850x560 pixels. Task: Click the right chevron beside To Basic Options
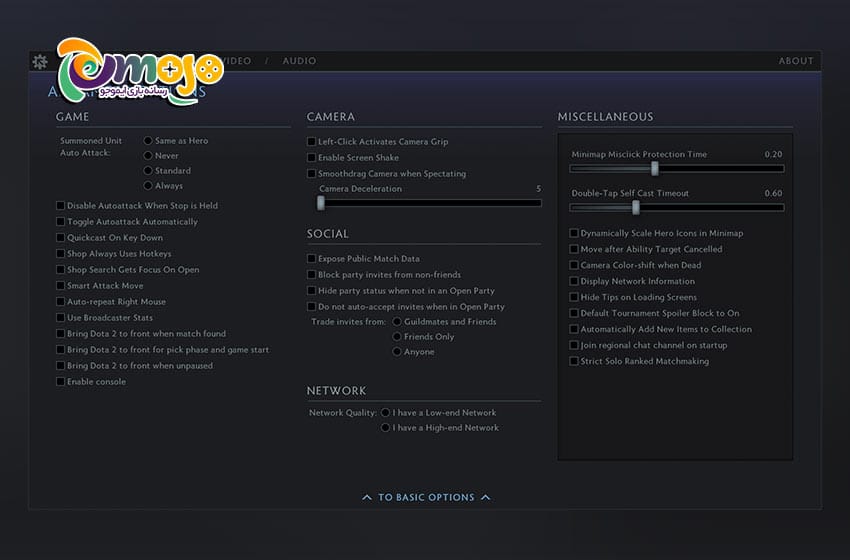point(486,497)
